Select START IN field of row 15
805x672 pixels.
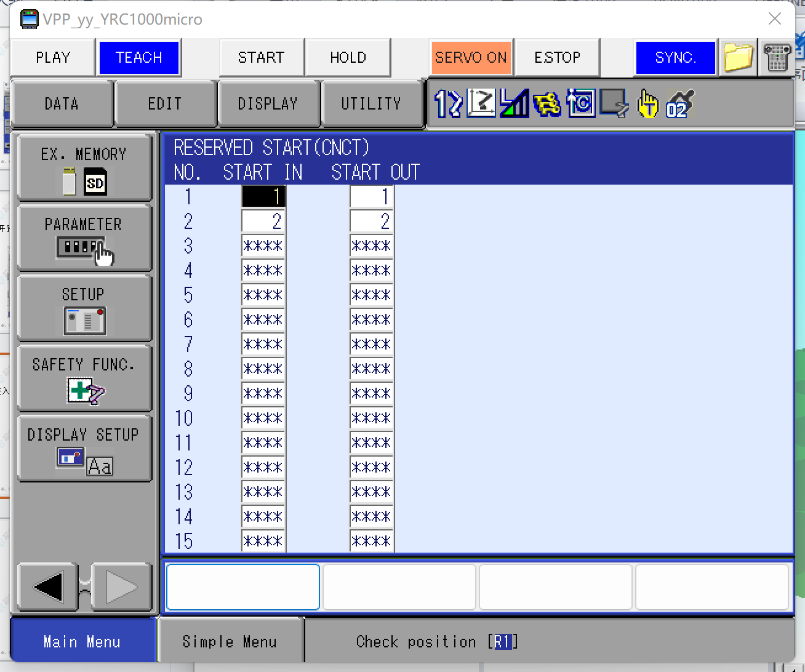click(263, 541)
